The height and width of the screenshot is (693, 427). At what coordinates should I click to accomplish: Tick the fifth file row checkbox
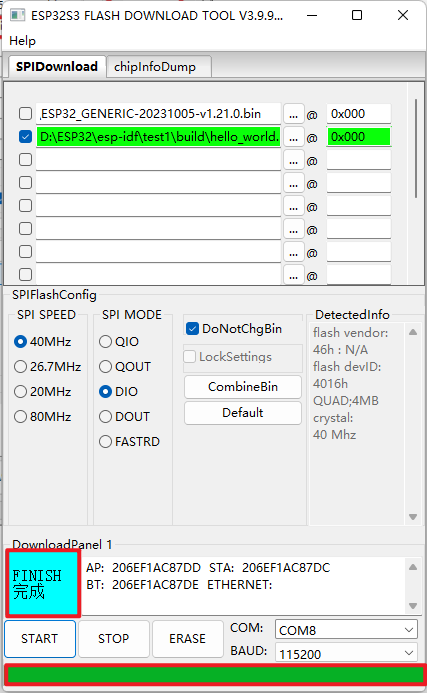[26, 206]
